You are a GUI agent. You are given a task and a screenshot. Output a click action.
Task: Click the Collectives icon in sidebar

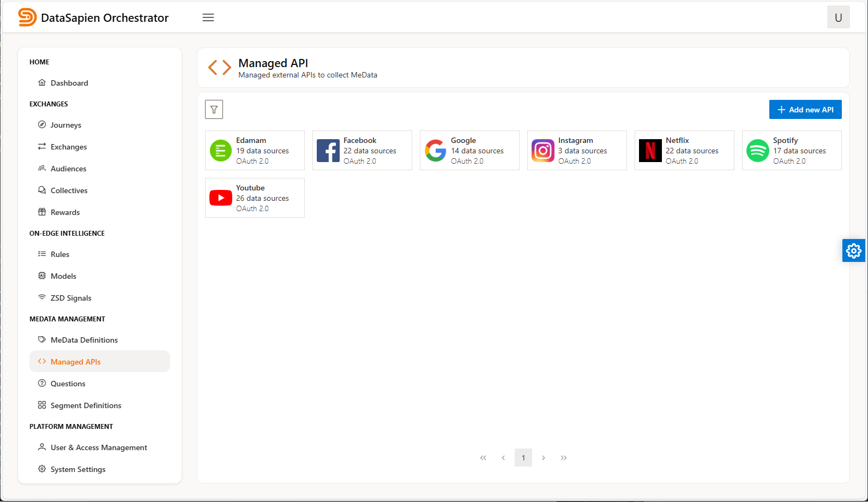[x=42, y=190]
